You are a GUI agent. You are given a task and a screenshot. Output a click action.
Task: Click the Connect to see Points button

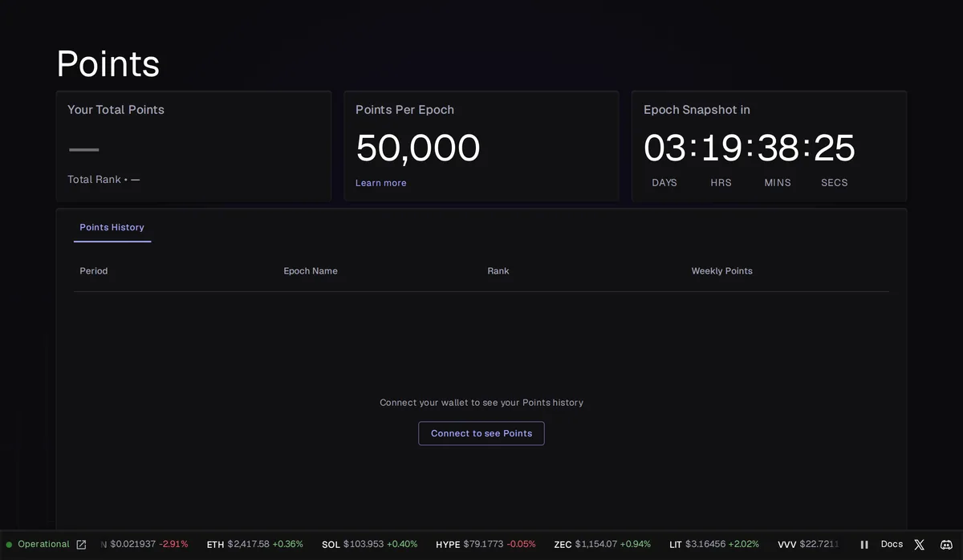(481, 433)
